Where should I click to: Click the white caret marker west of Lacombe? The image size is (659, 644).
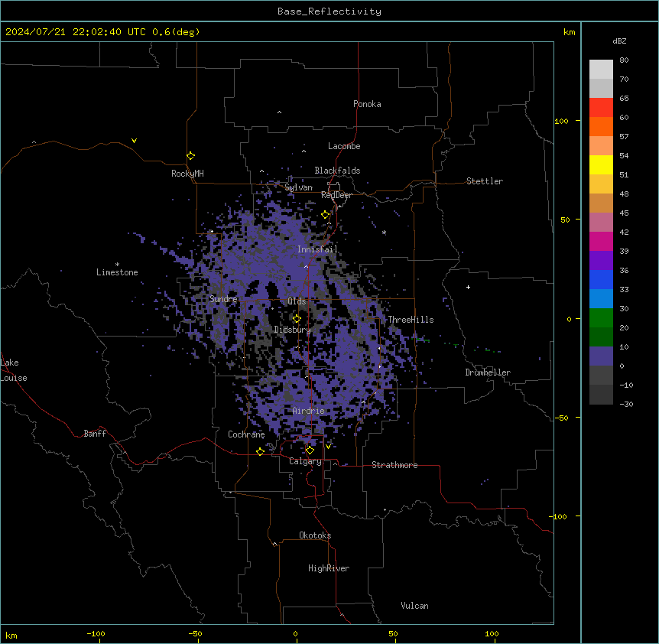[x=304, y=151]
